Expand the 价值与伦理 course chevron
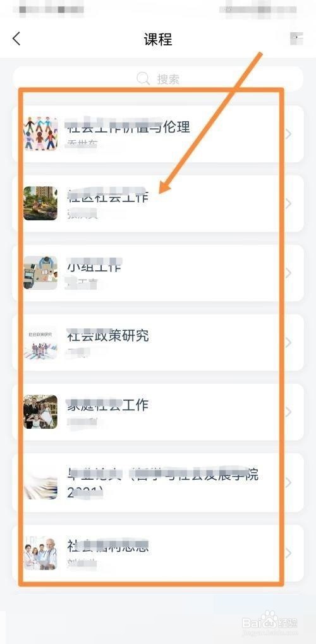Image resolution: width=316 pixels, height=644 pixels. (288, 134)
